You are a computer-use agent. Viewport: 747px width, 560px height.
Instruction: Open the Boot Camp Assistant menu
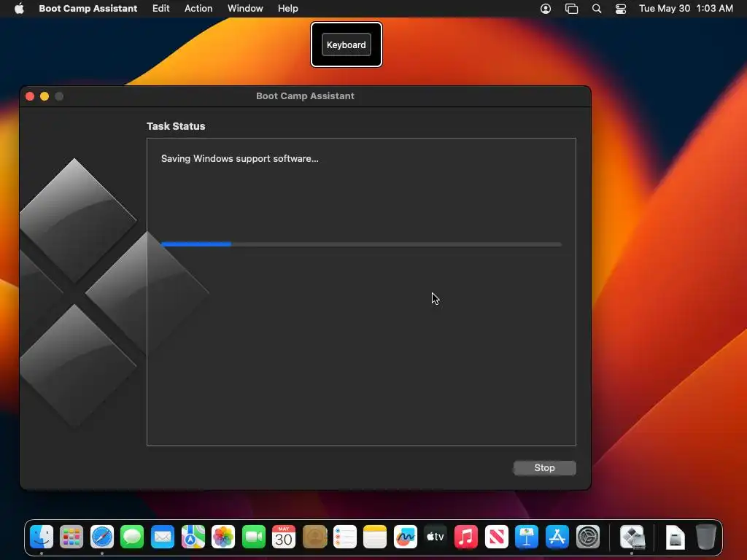click(88, 9)
